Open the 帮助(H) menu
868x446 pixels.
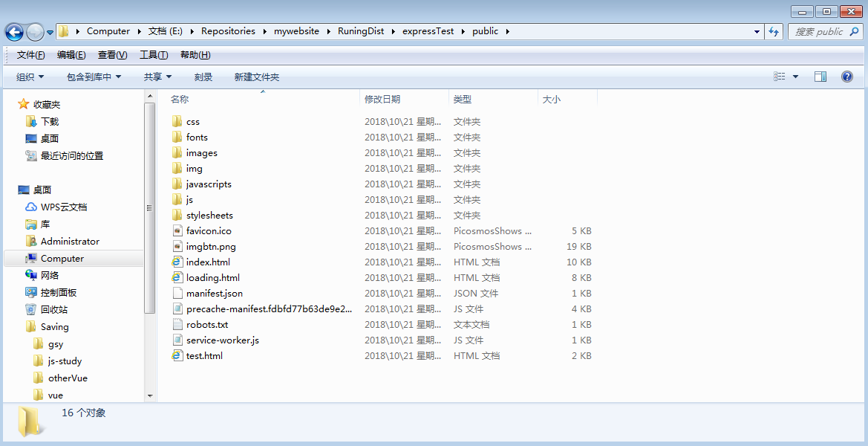[195, 55]
